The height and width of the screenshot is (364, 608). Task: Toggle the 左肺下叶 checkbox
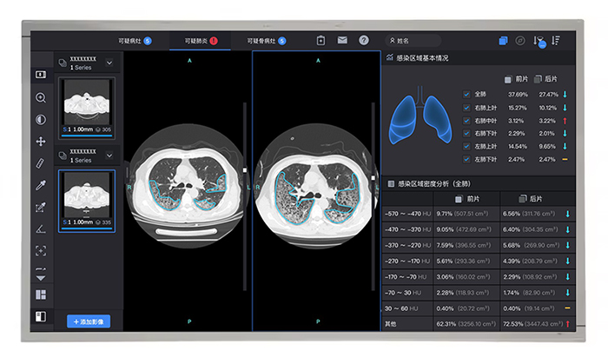(466, 160)
